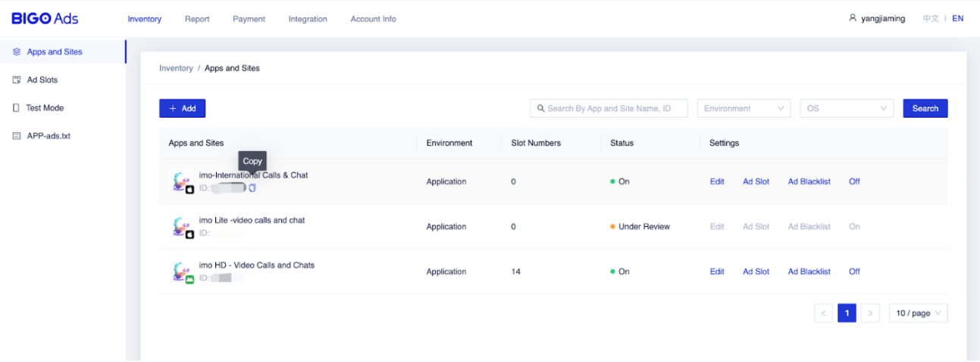Click the Add button
Screen dimensions: 980x362
pyautogui.click(x=182, y=109)
